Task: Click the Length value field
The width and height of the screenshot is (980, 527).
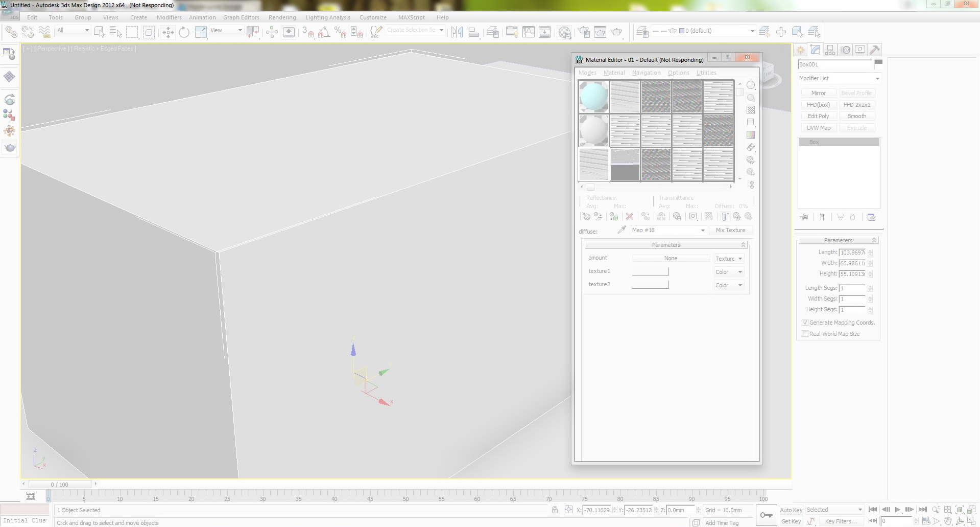Action: [x=852, y=253]
